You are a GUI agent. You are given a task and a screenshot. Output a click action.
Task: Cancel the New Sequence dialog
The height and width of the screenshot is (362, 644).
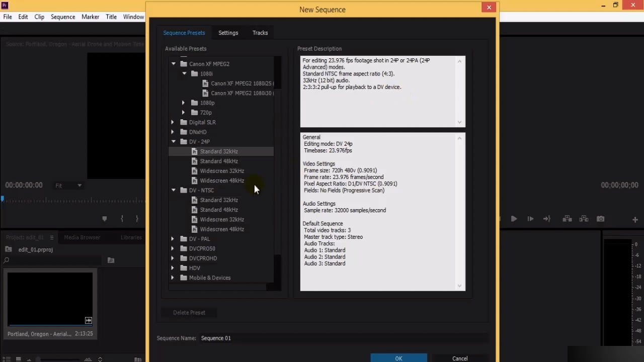460,358
